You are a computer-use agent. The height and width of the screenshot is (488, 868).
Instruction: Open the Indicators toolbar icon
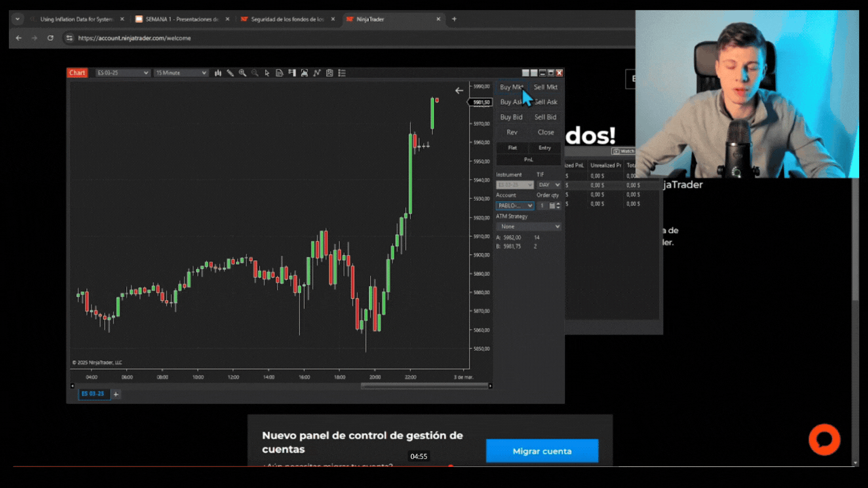click(x=317, y=73)
